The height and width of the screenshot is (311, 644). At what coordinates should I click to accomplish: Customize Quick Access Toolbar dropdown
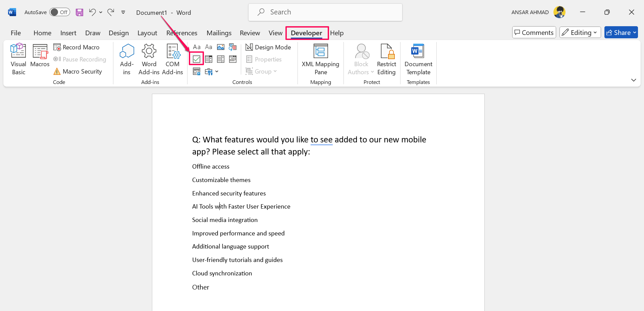point(123,12)
